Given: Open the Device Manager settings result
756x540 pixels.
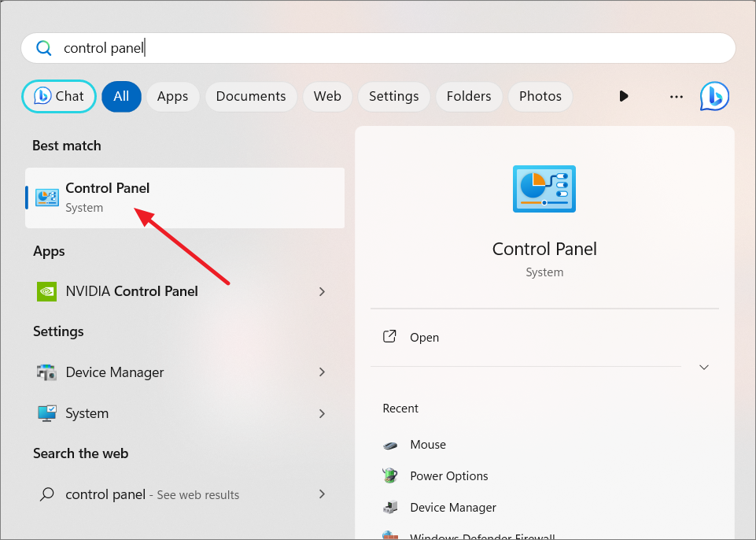Looking at the screenshot, I should coord(185,372).
